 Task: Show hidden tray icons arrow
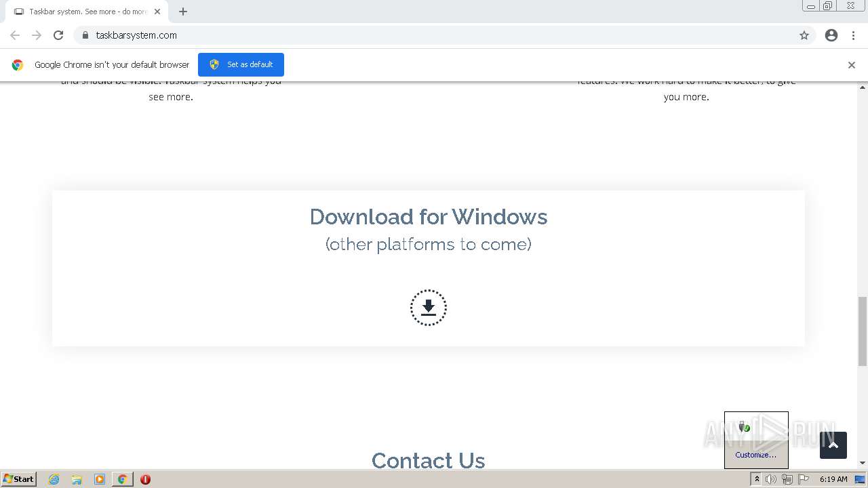tap(757, 479)
